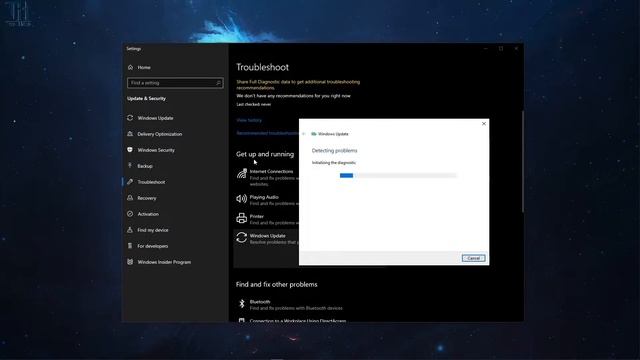Select the Windows Update troubleshooter label
This screenshot has width=640, height=360.
(x=267, y=236)
